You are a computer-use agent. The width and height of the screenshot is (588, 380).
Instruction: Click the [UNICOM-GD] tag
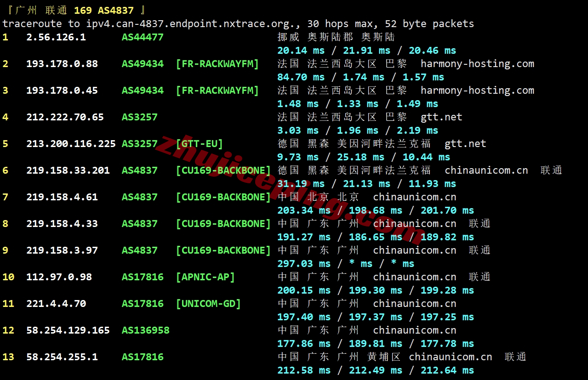pyautogui.click(x=208, y=304)
